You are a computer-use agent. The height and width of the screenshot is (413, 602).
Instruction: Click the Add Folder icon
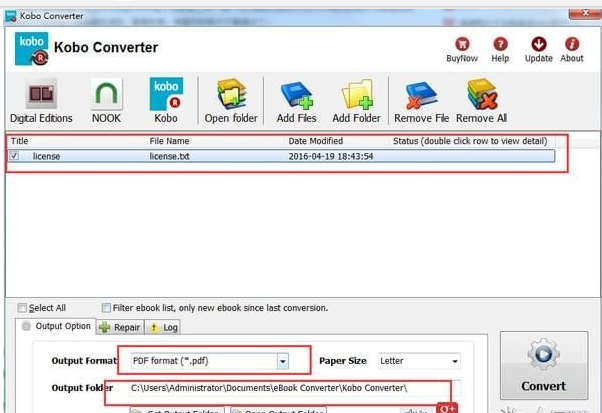click(357, 94)
